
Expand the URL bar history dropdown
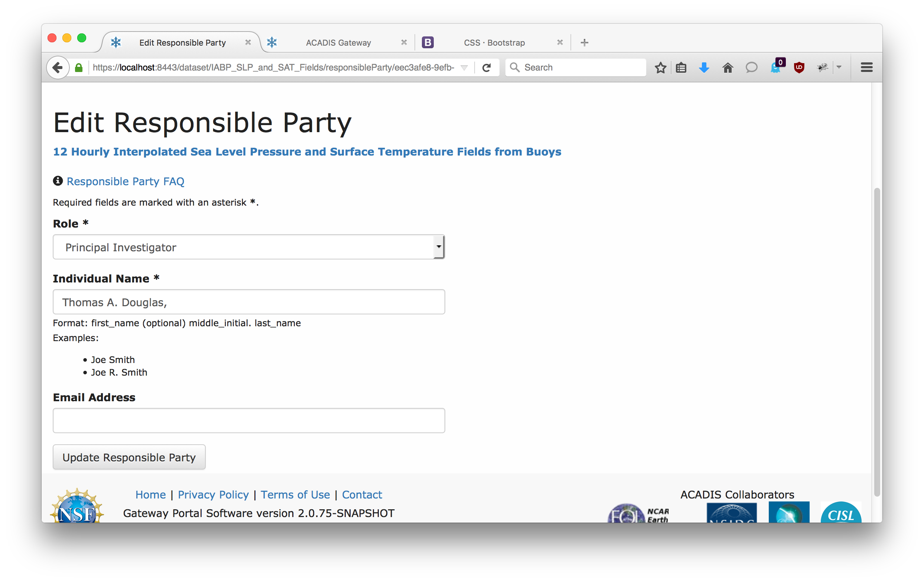click(x=464, y=68)
